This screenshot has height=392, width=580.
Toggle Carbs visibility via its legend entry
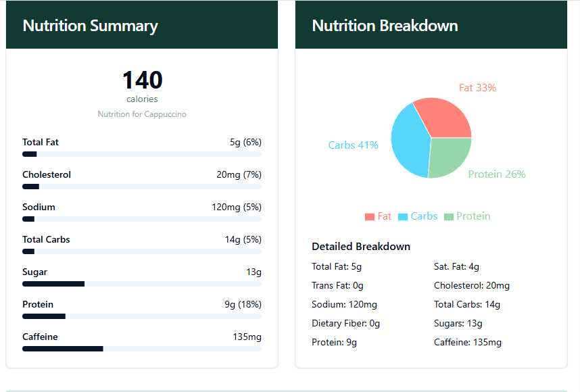pyautogui.click(x=416, y=216)
